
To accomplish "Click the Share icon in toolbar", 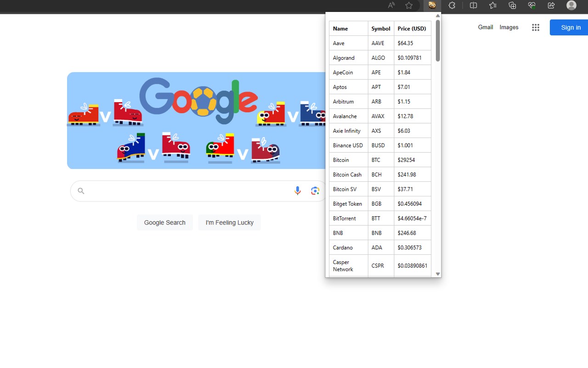I will coord(551,6).
